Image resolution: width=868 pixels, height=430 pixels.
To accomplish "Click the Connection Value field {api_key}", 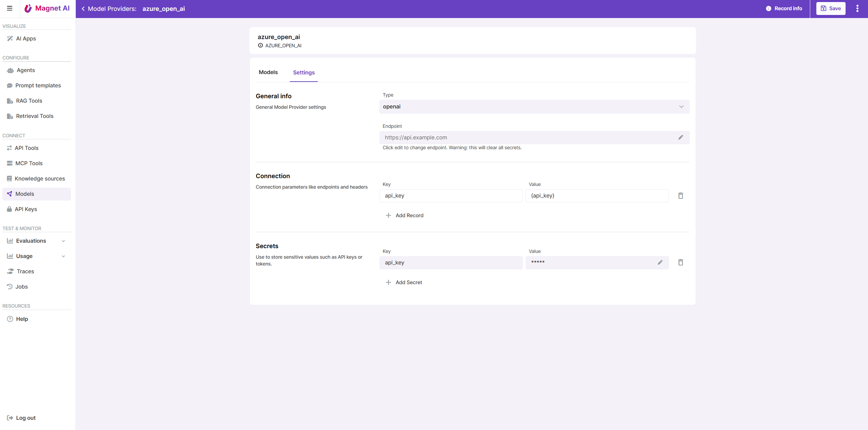I will 596,196.
